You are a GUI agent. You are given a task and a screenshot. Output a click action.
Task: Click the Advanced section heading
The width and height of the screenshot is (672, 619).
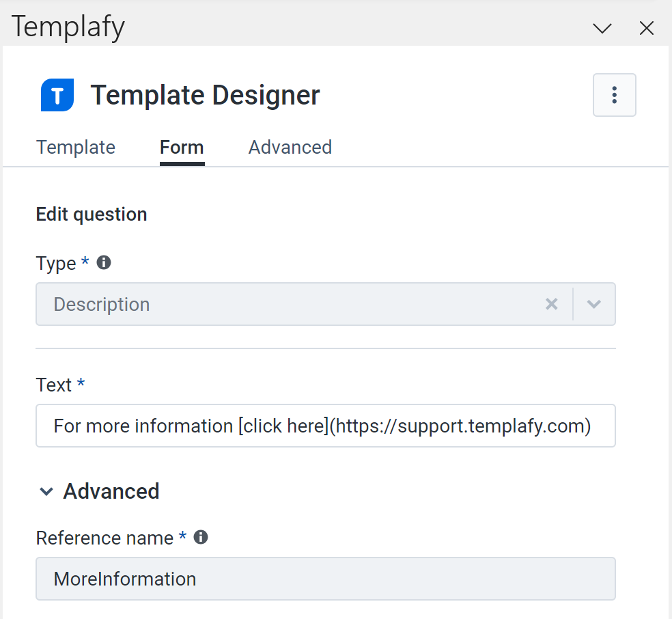click(111, 491)
